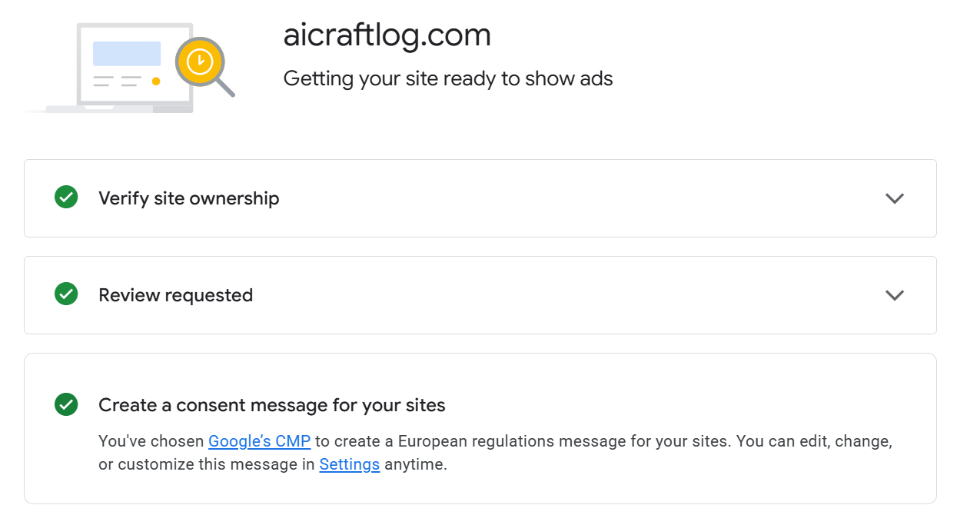This screenshot has width=980, height=525.
Task: Click the word "anytime" in consent description
Action: point(415,465)
